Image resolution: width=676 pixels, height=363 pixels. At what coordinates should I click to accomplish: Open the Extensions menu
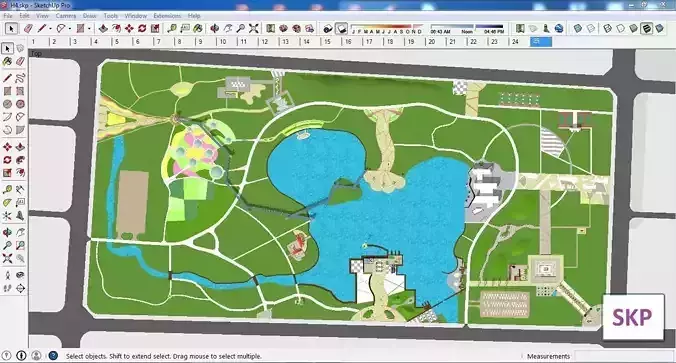pos(167,16)
